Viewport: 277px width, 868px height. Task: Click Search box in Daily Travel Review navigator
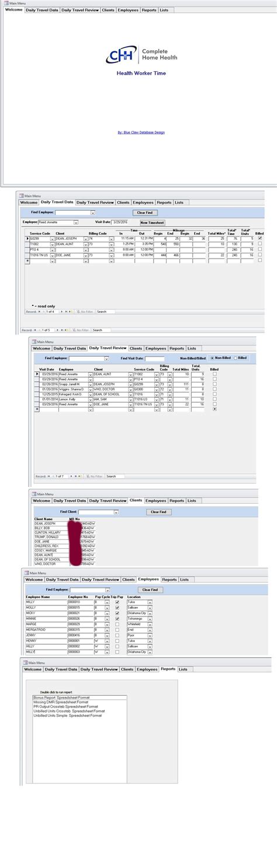pos(115,476)
